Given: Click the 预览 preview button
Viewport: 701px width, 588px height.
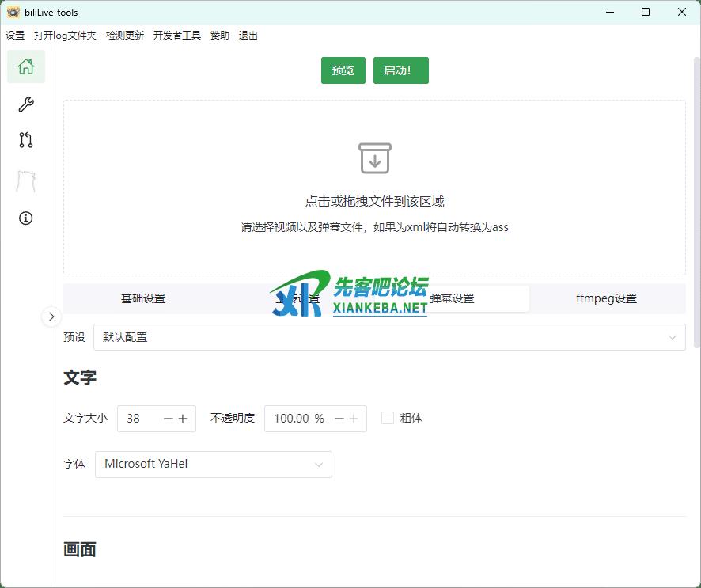Looking at the screenshot, I should [343, 70].
